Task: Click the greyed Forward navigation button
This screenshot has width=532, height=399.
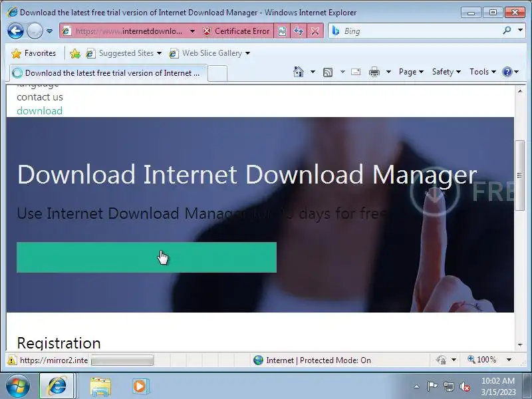Action: click(35, 31)
